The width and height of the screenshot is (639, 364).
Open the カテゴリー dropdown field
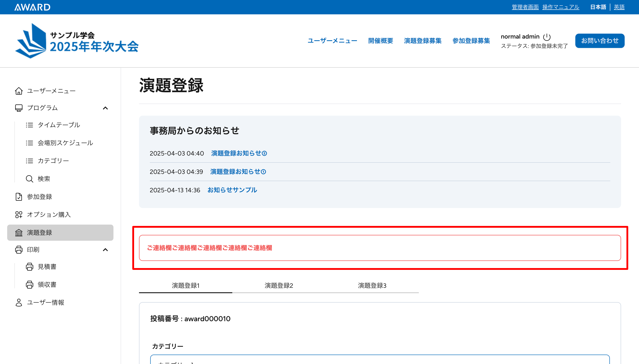[380, 360]
